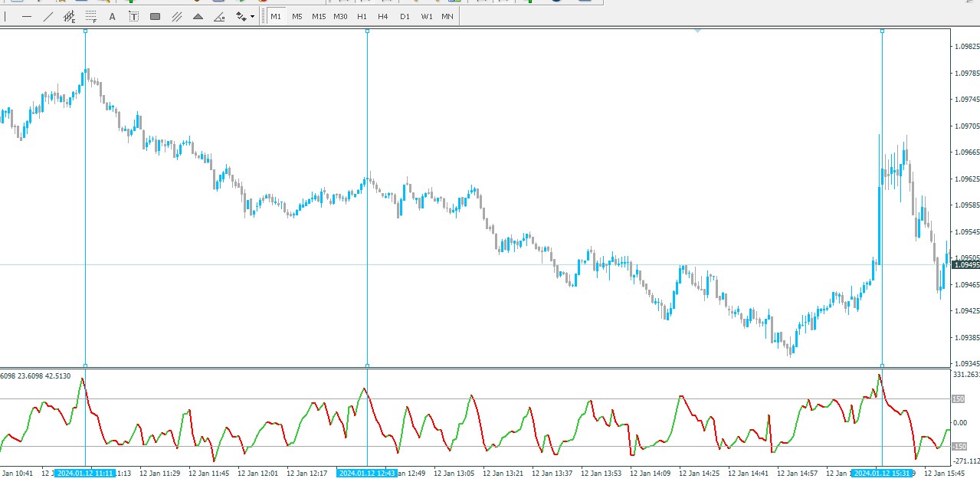This screenshot has height=482, width=980.
Task: Select the filled triangle shape tool
Action: 198,16
